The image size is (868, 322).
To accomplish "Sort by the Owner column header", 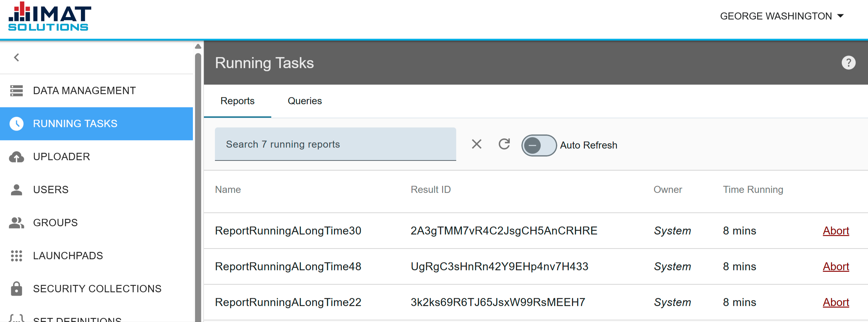I will [x=667, y=190].
